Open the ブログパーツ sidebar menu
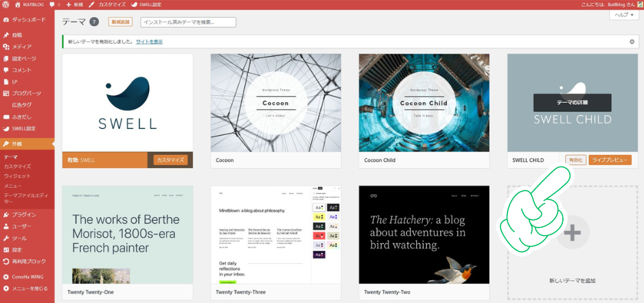Screen dimensions: 644x303 (27, 93)
